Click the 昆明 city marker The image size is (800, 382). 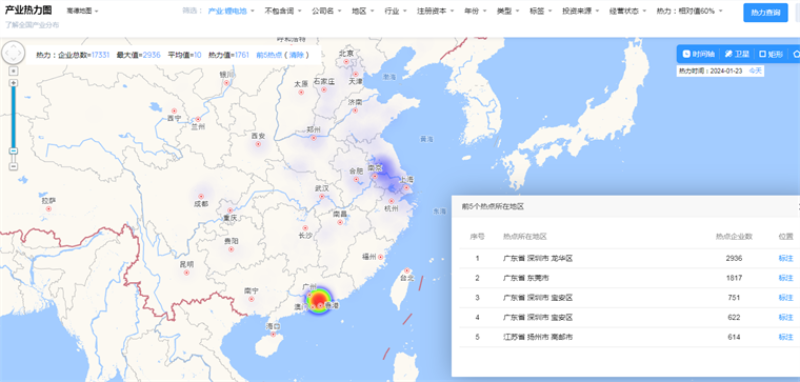point(187,273)
